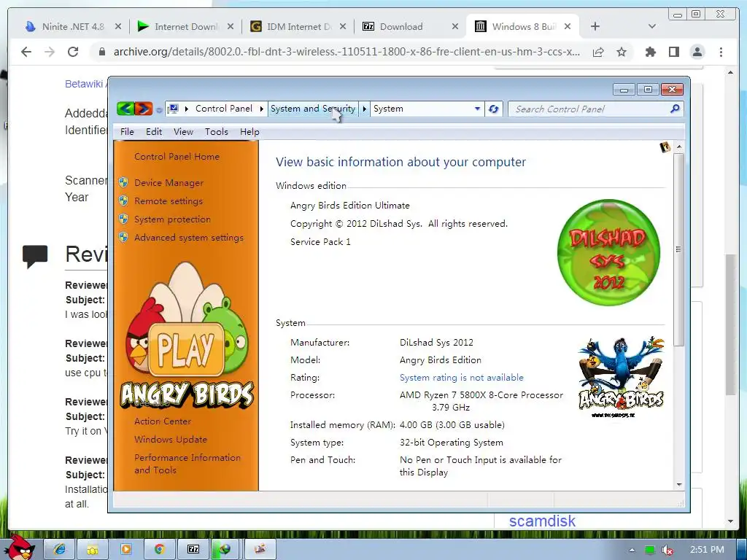Click Control Panel in the breadcrumb
The width and height of the screenshot is (747, 560).
coord(224,109)
